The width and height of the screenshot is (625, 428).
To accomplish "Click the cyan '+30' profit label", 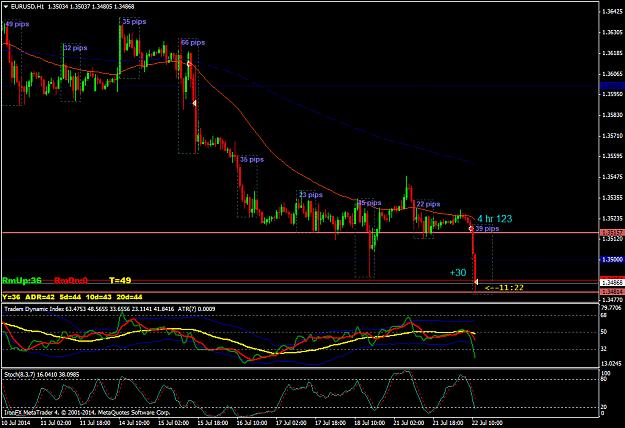I will pos(458,273).
